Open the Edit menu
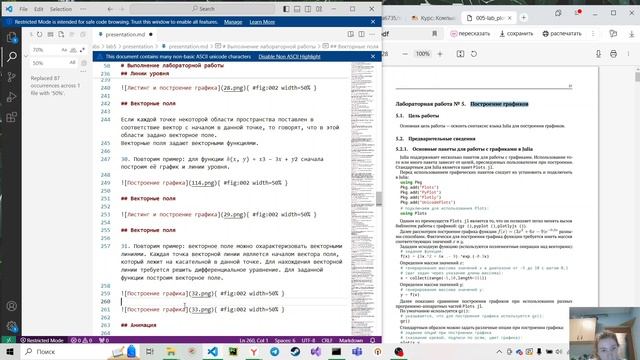 pos(39,9)
